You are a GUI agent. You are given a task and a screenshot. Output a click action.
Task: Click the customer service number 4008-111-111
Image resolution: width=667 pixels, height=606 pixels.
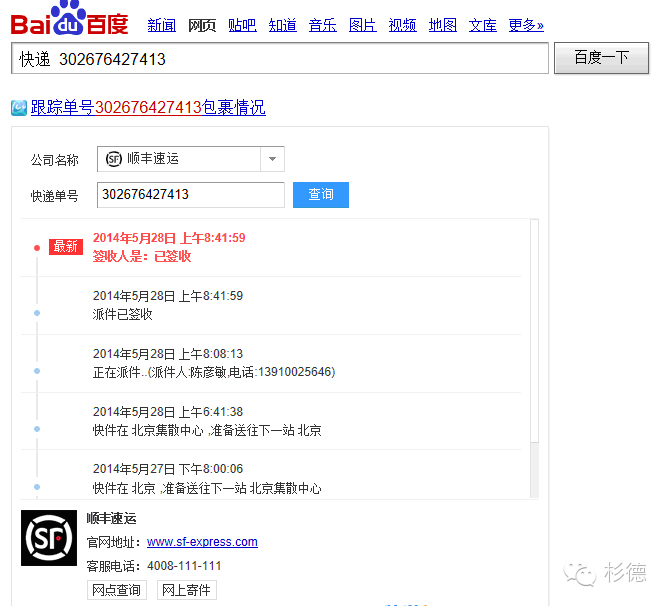184,566
